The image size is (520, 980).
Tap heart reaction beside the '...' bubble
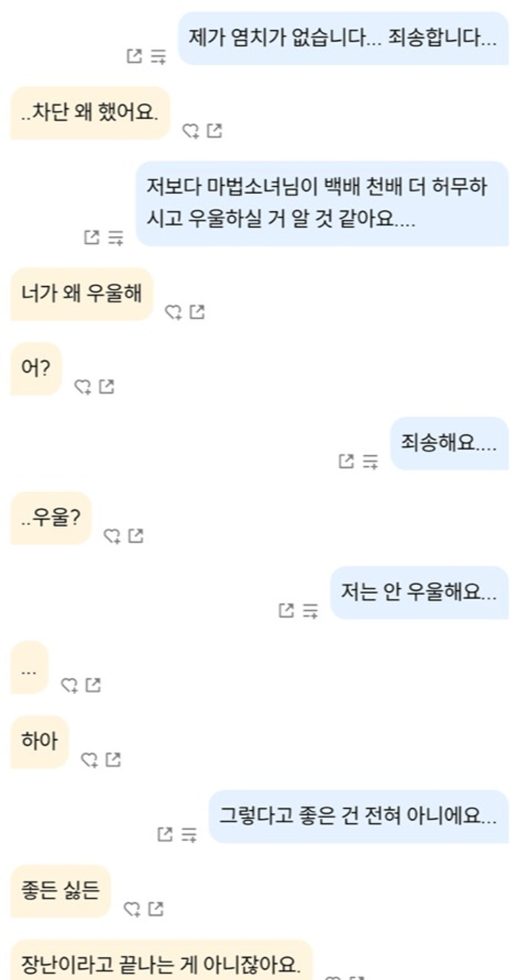tap(69, 686)
